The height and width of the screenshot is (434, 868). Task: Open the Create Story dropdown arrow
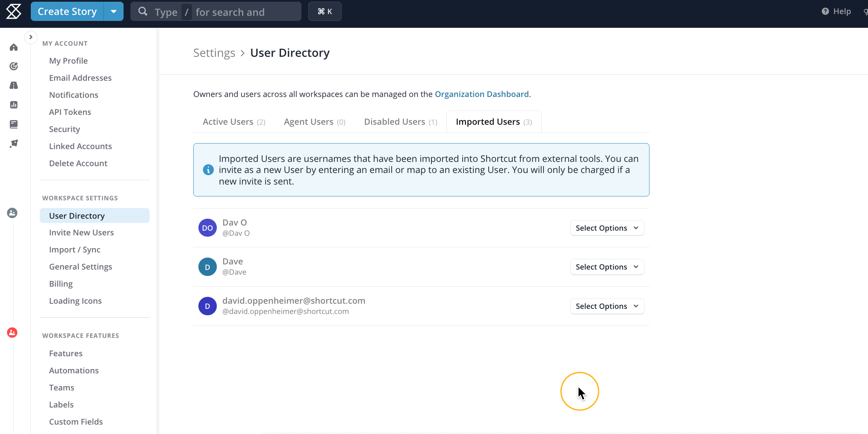pyautogui.click(x=114, y=12)
